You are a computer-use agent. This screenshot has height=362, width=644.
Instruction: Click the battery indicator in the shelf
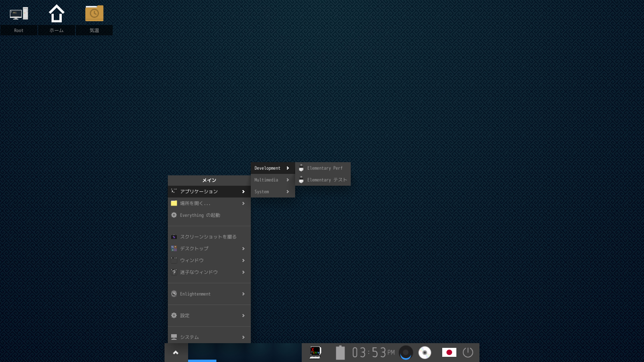point(340,353)
